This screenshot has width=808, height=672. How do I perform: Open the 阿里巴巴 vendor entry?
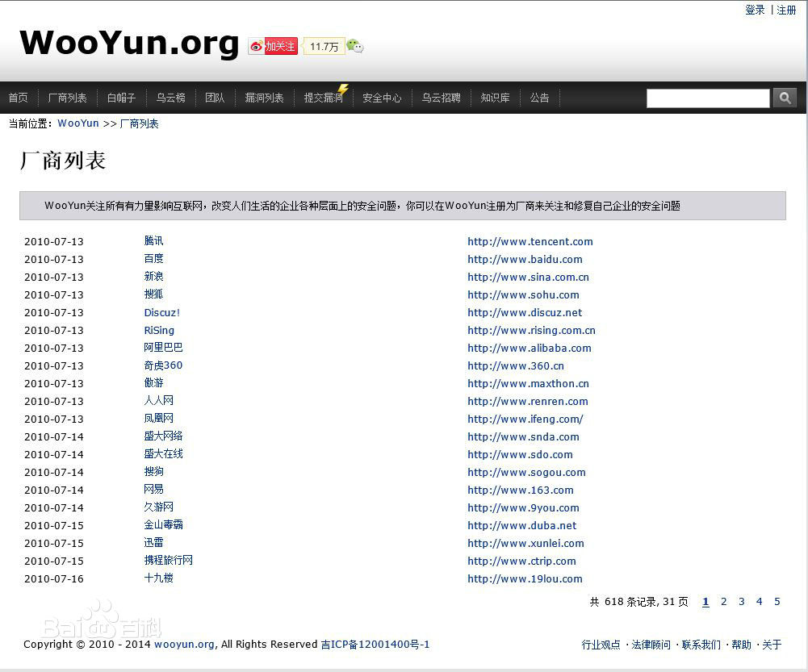point(163,348)
